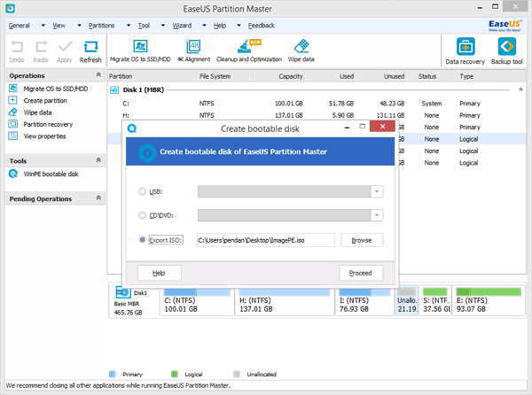The height and width of the screenshot is (395, 532).
Task: Click the ISO export path field
Action: pyautogui.click(x=266, y=240)
